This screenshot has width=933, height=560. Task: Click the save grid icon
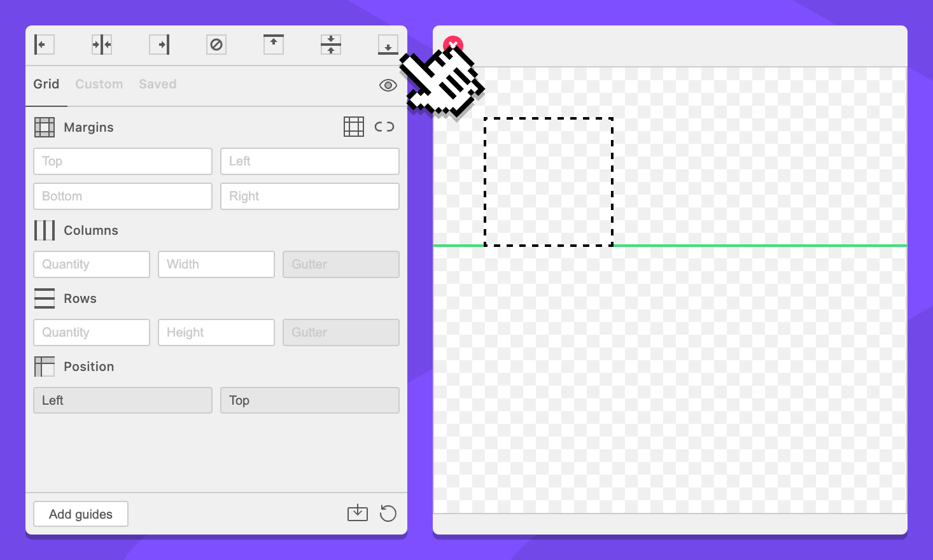coord(358,513)
